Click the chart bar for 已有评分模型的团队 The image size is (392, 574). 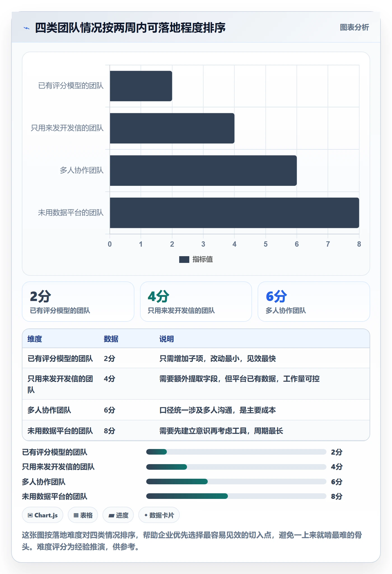click(141, 86)
